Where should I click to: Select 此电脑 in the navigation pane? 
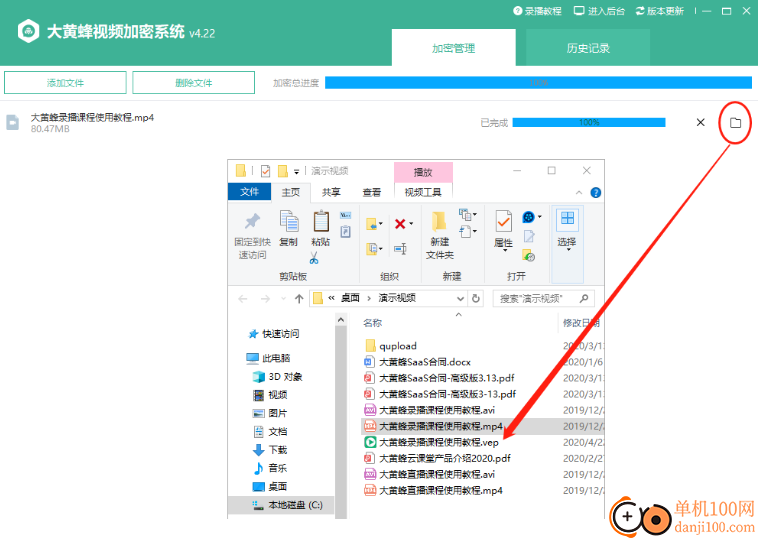pyautogui.click(x=268, y=358)
